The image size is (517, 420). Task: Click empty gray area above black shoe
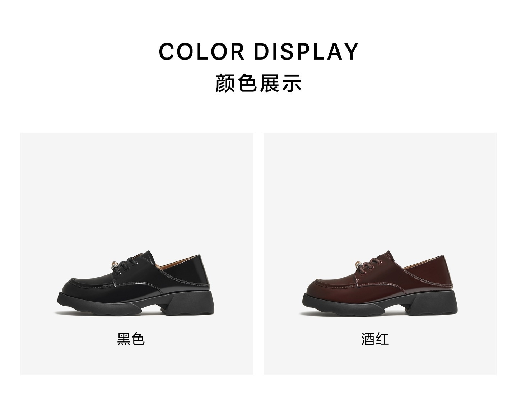[136, 190]
